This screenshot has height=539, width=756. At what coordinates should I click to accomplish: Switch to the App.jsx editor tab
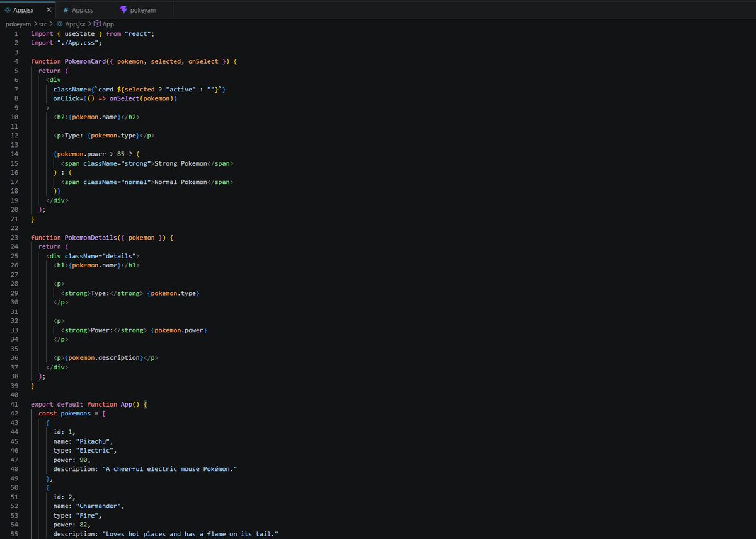27,10
